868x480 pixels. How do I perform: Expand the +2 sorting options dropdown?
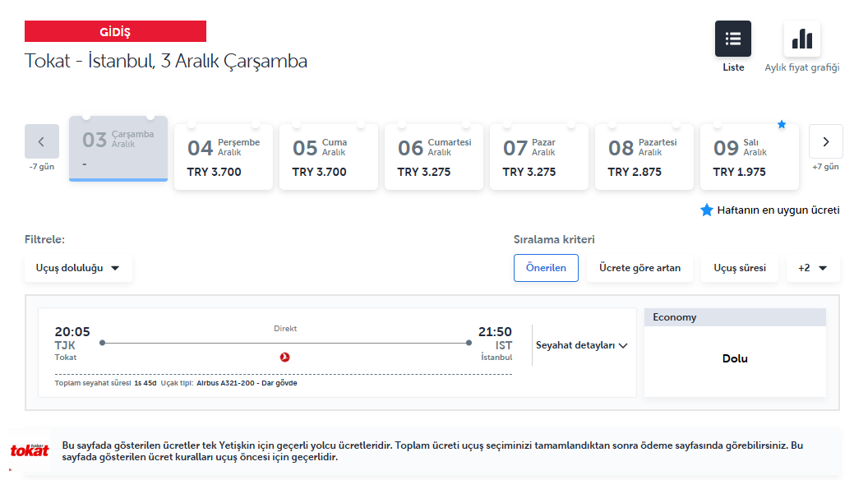tap(813, 268)
